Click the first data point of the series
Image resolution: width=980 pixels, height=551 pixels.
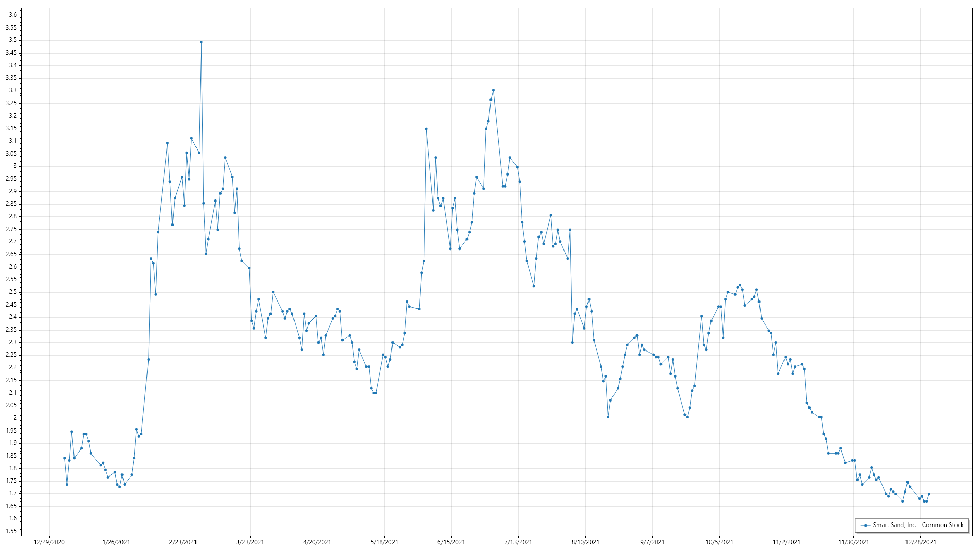[64, 458]
